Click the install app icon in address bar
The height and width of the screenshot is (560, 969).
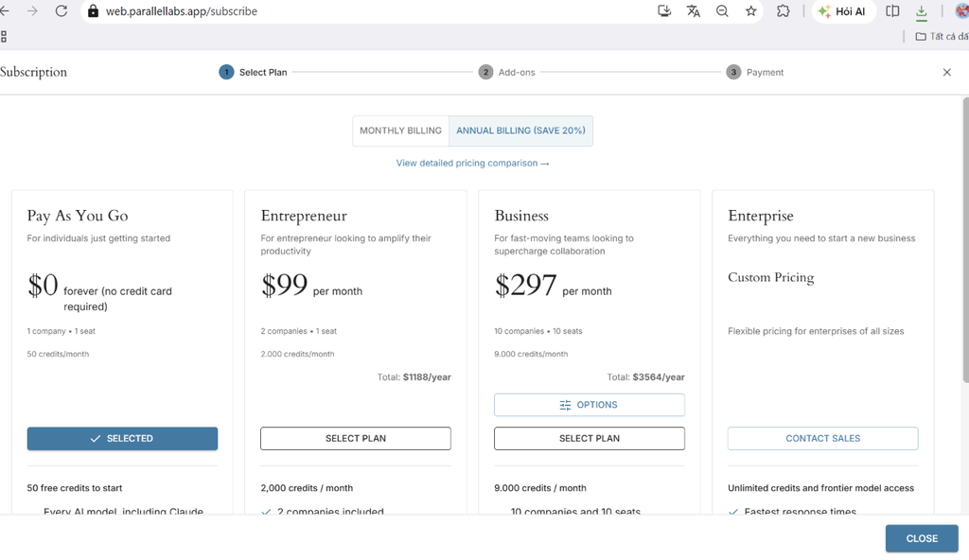[664, 11]
